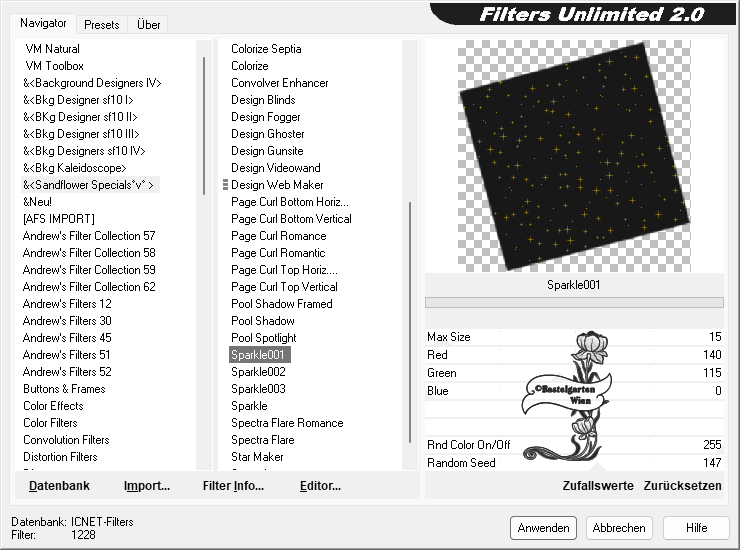Select &<Bkg Designers sf10 IV> category

[84, 151]
